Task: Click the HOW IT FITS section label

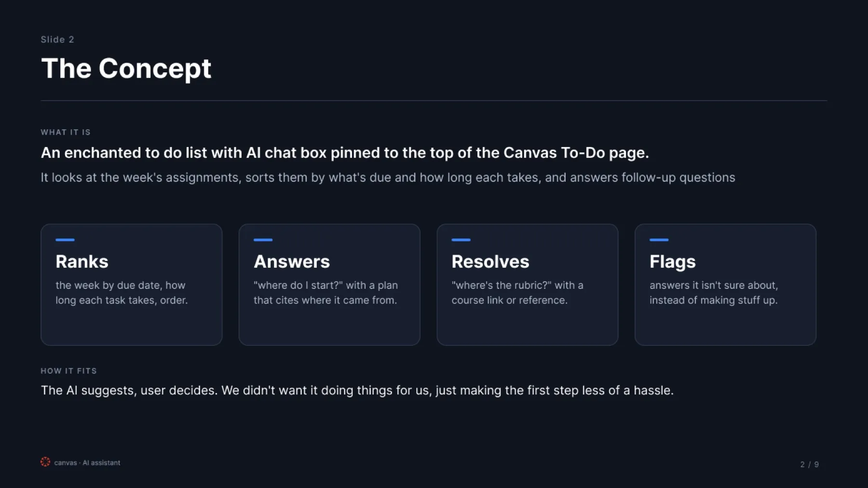Action: [x=69, y=371]
